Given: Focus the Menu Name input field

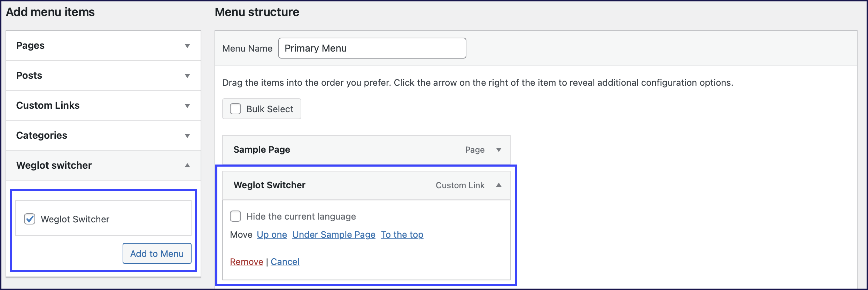Looking at the screenshot, I should point(372,48).
